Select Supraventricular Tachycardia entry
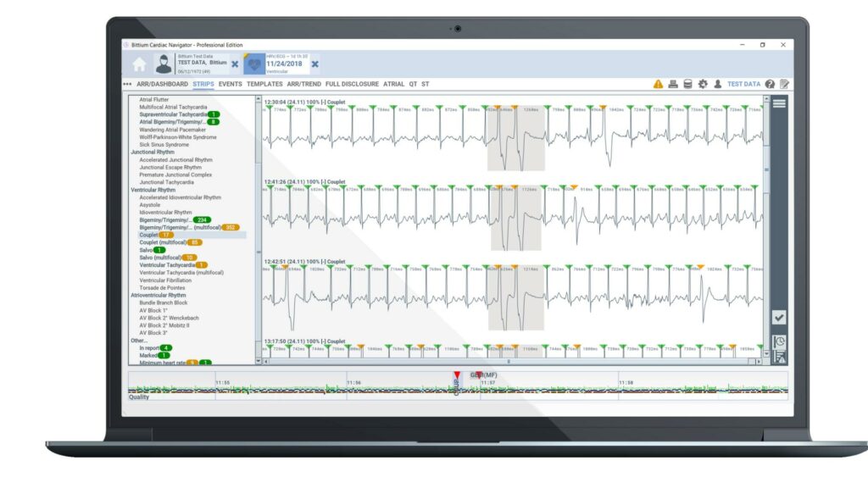Viewport: 868px width, 488px height. pos(180,114)
